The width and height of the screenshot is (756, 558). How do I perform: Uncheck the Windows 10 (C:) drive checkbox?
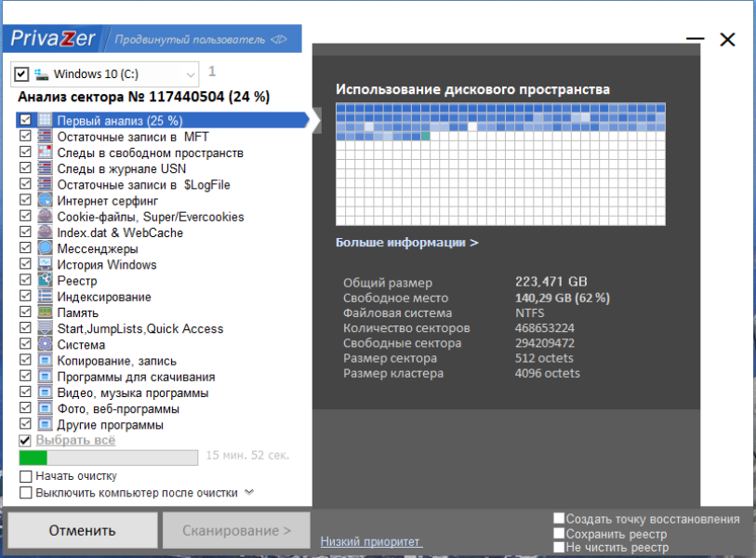[21, 74]
